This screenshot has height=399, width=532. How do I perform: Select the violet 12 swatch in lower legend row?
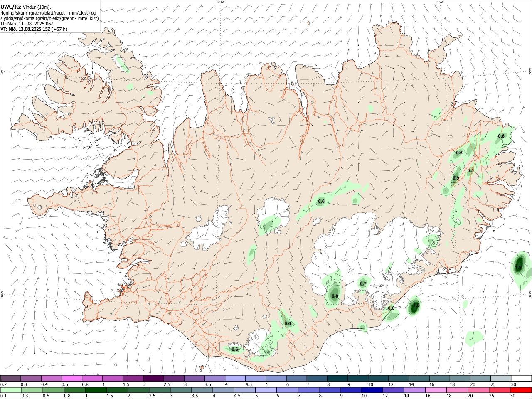[x=393, y=390]
